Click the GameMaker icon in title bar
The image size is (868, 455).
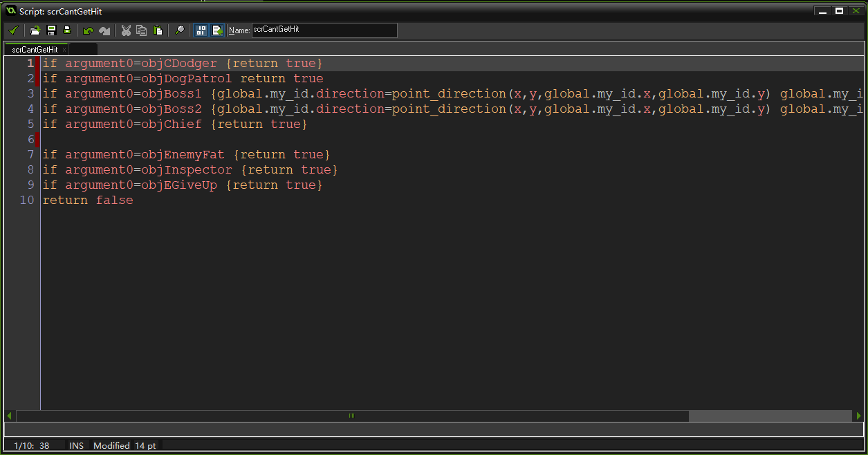pos(11,11)
